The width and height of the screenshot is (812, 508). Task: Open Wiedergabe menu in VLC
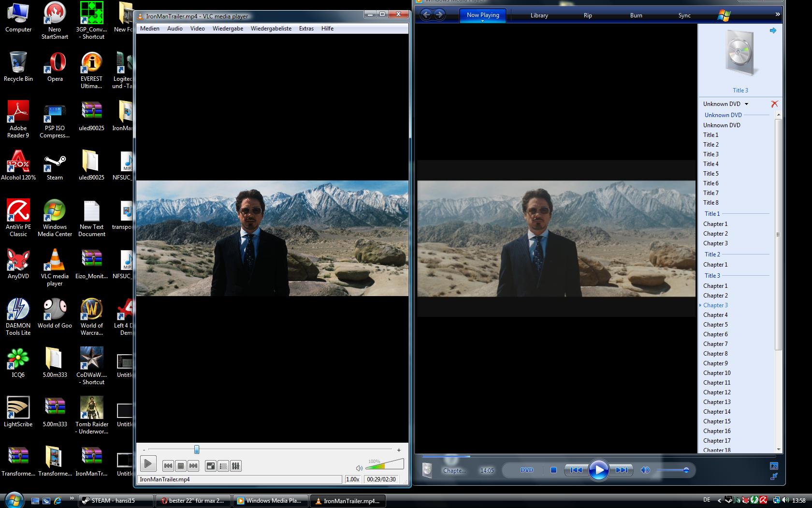click(228, 29)
